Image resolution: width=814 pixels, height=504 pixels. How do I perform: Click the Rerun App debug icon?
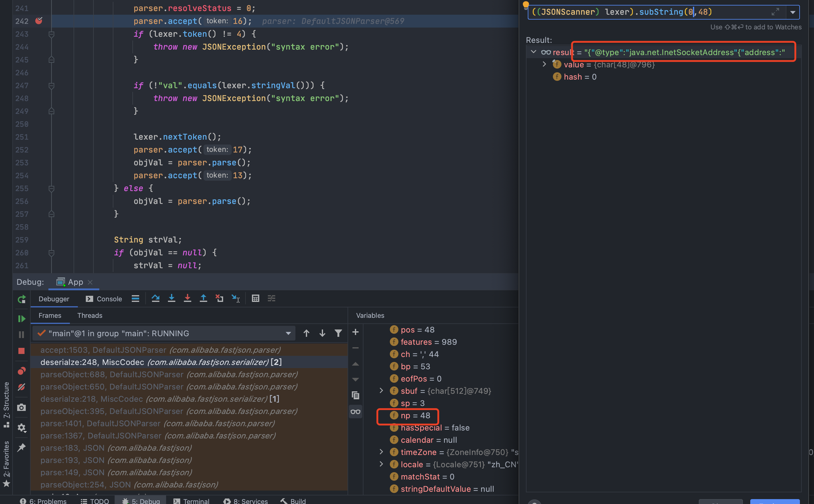pos(22,299)
